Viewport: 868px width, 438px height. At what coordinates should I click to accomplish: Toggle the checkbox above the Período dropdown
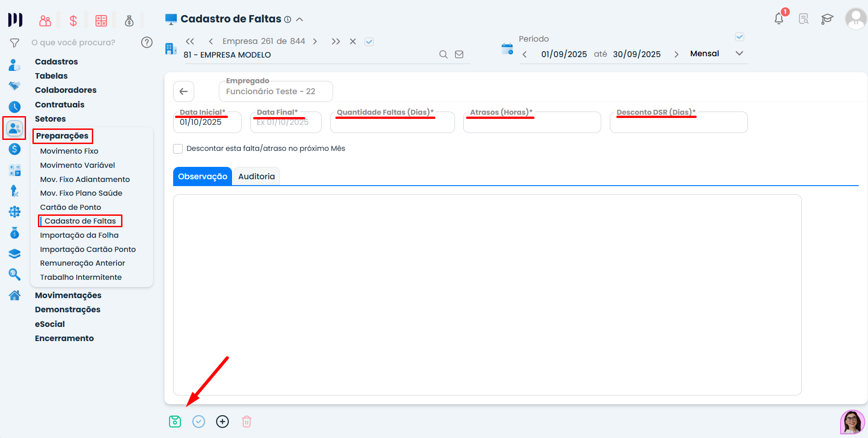pos(740,37)
